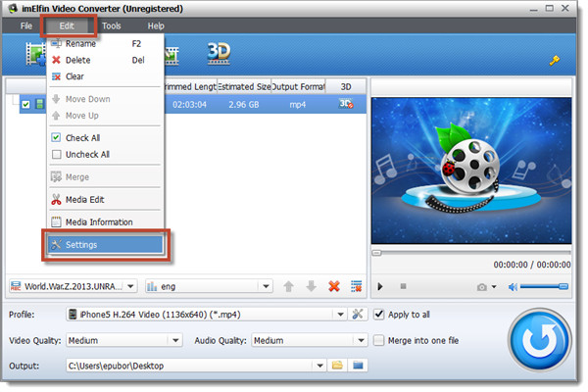Click the 2.96 GB size cell

[244, 104]
